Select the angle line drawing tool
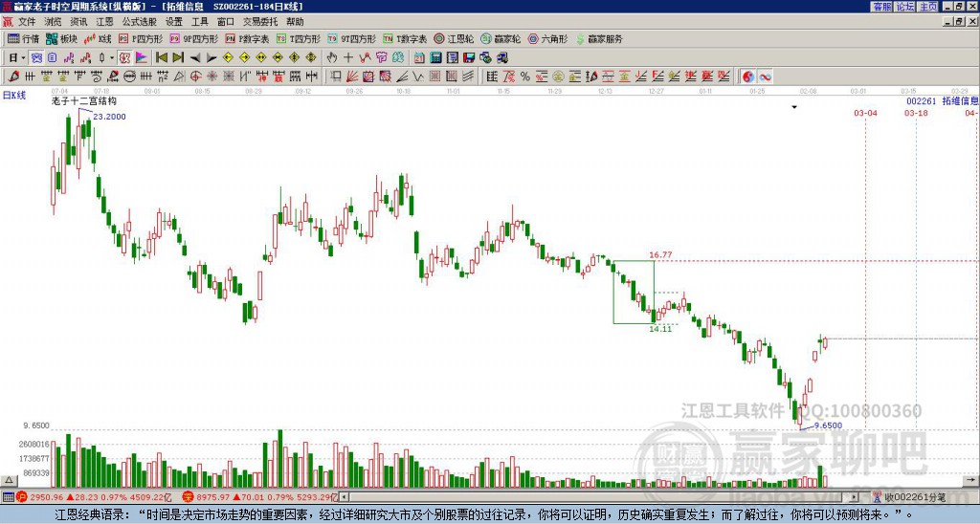The height and width of the screenshot is (524, 980). click(x=401, y=76)
